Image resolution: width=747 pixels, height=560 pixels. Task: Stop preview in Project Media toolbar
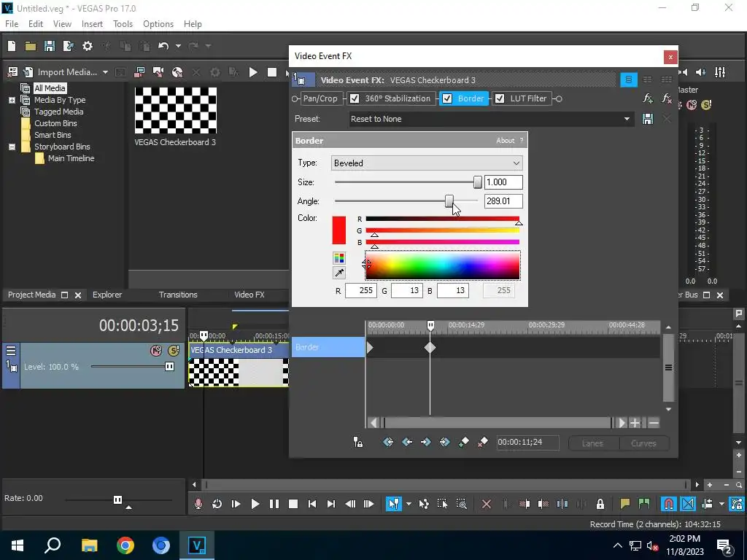pyautogui.click(x=272, y=72)
